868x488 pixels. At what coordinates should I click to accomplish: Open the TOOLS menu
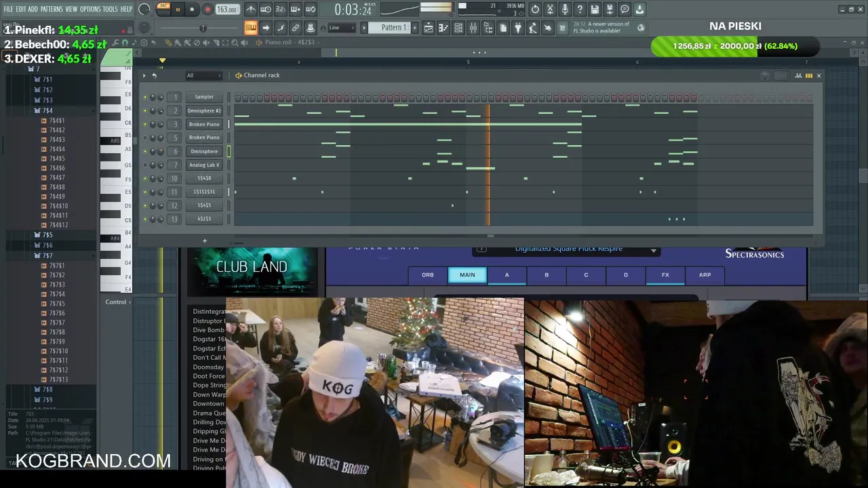point(110,9)
